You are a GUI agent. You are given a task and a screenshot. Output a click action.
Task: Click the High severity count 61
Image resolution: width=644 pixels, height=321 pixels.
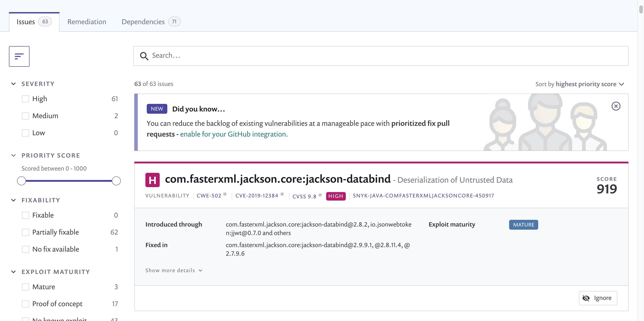[x=115, y=99]
